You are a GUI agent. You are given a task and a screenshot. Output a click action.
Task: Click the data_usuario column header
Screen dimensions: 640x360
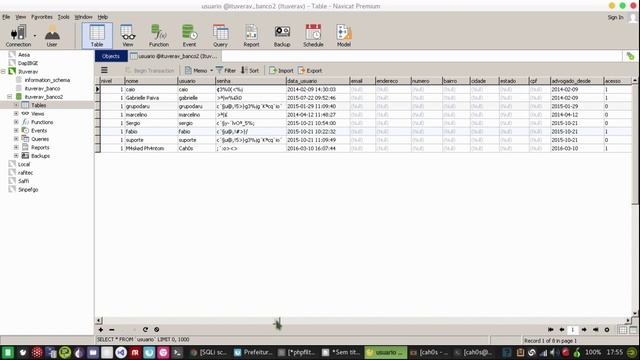(318, 81)
